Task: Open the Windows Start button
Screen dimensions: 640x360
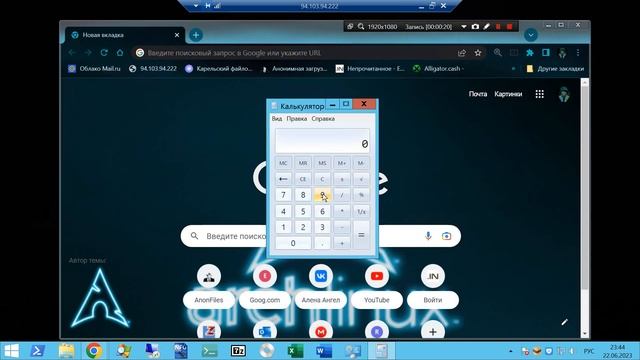Action: pyautogui.click(x=11, y=351)
